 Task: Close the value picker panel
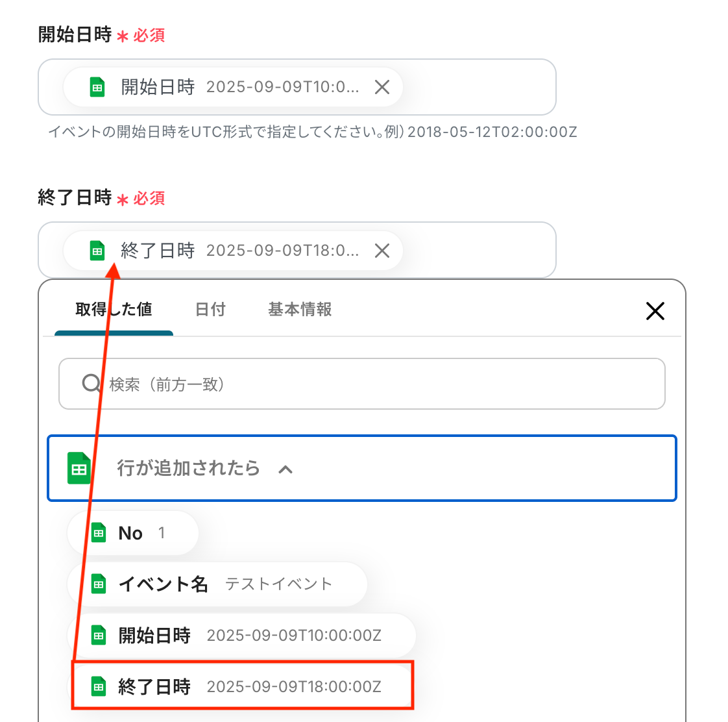point(655,311)
